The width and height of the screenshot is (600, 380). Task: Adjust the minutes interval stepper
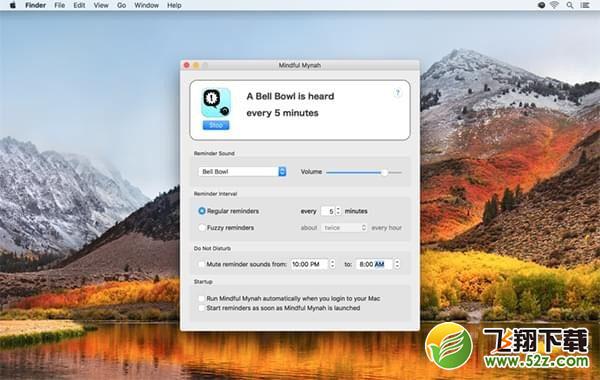[338, 211]
